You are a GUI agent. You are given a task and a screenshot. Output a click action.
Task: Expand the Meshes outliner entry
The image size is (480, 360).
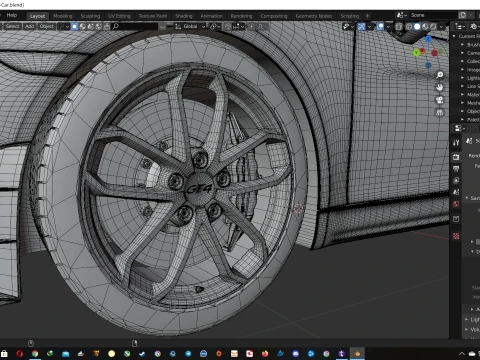[462, 103]
